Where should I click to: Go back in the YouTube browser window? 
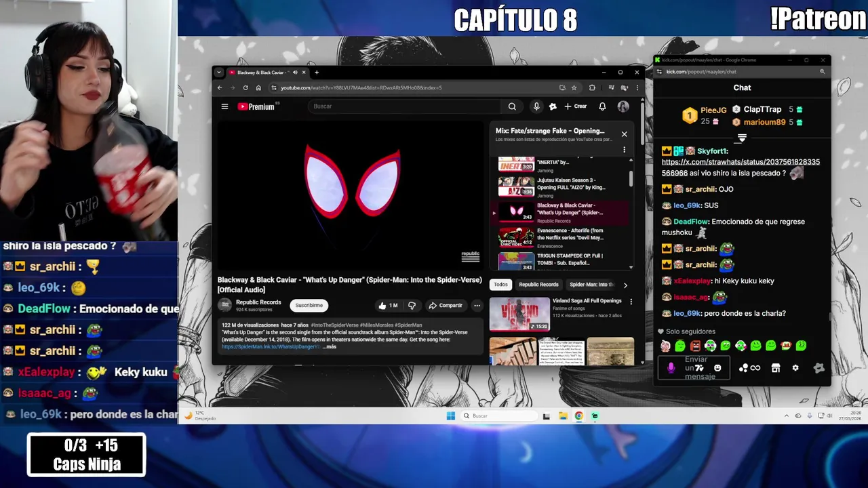pyautogui.click(x=220, y=87)
